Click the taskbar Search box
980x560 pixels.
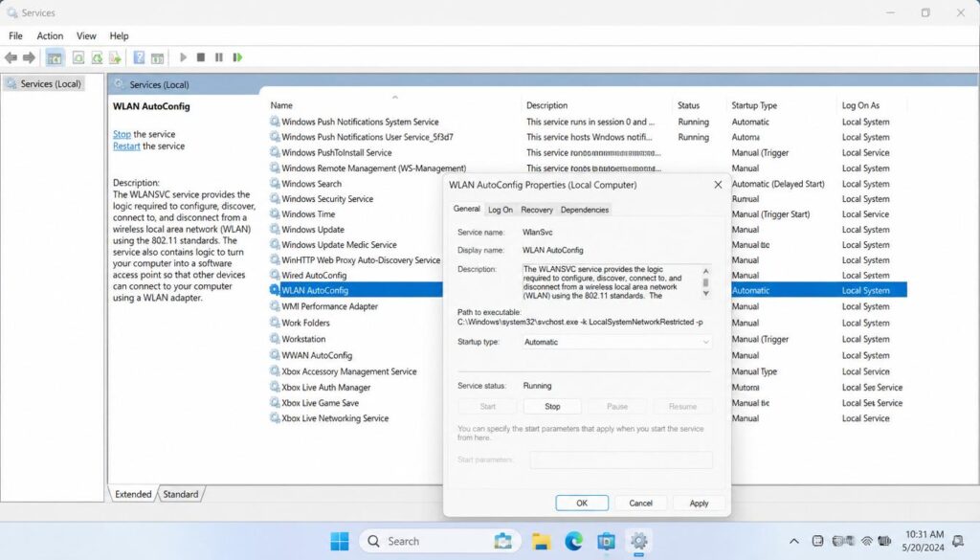click(438, 541)
